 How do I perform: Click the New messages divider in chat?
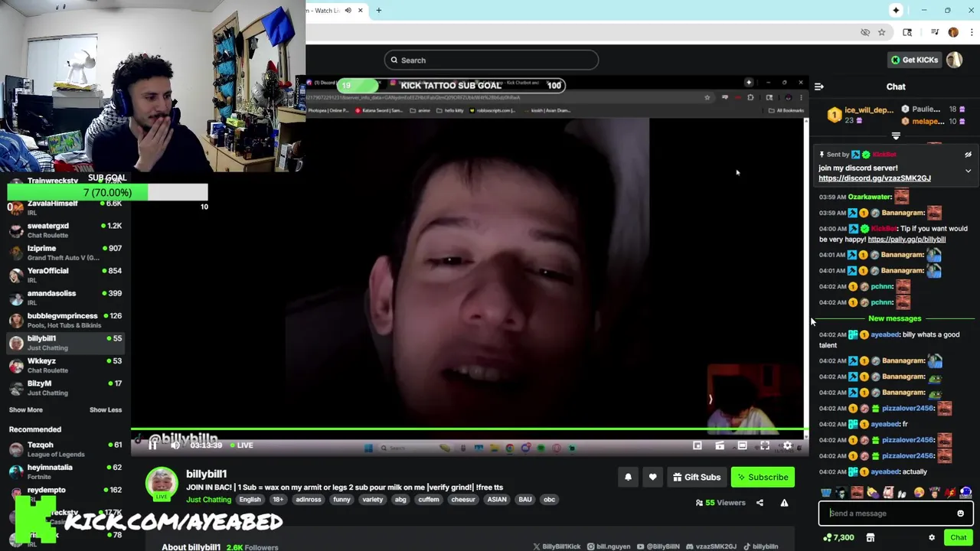894,318
